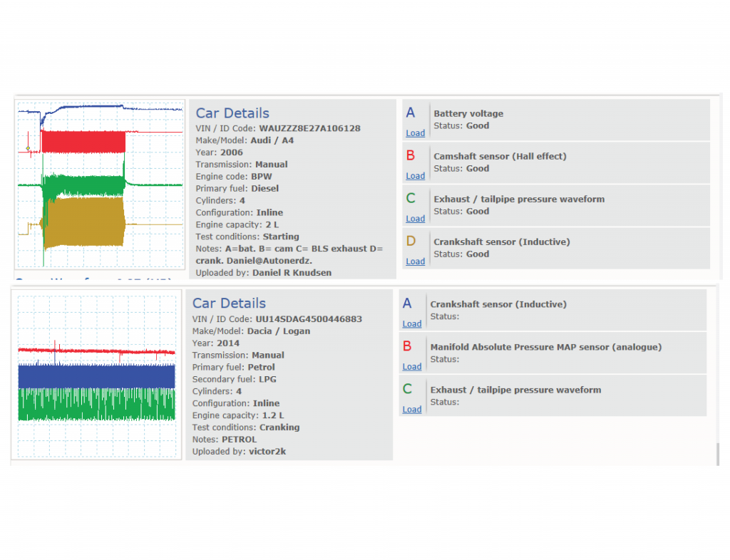Viewport: 730px width, 560px height.
Task: Click the vertical scrollbar at right edge
Action: (717, 454)
